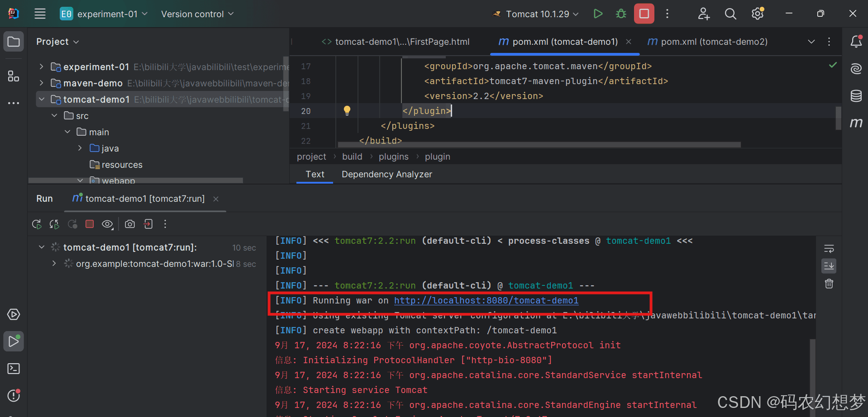
Task: Click the Debug bug icon in toolbar
Action: point(621,14)
